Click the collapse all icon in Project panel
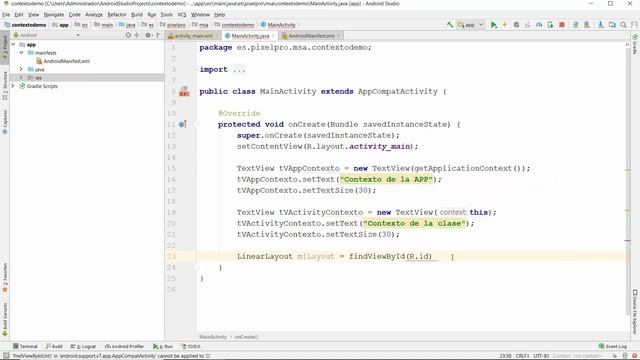Image resolution: width=640 pixels, height=360 pixels. tap(137, 35)
